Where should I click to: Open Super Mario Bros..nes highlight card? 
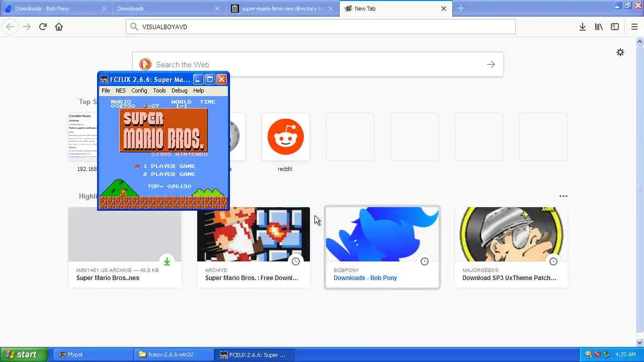pos(125,247)
